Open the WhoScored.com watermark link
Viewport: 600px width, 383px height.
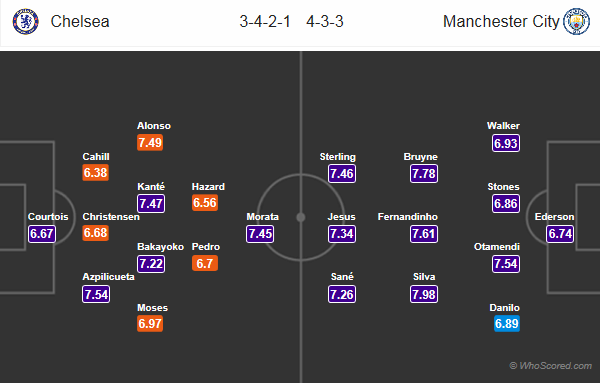point(551,366)
